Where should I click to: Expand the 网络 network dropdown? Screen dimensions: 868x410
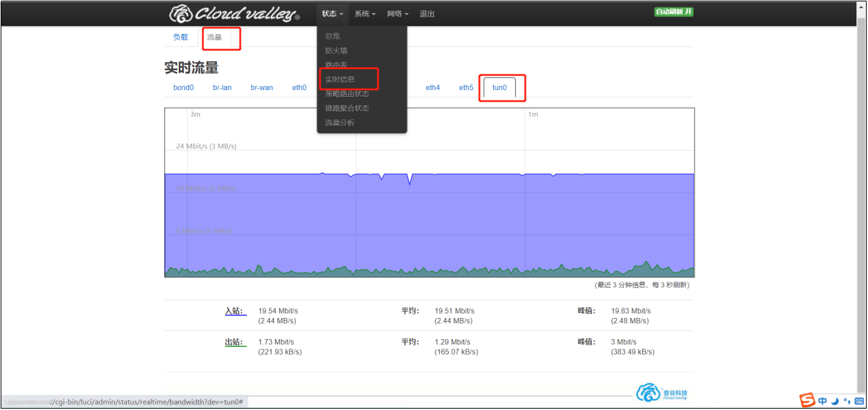[398, 14]
